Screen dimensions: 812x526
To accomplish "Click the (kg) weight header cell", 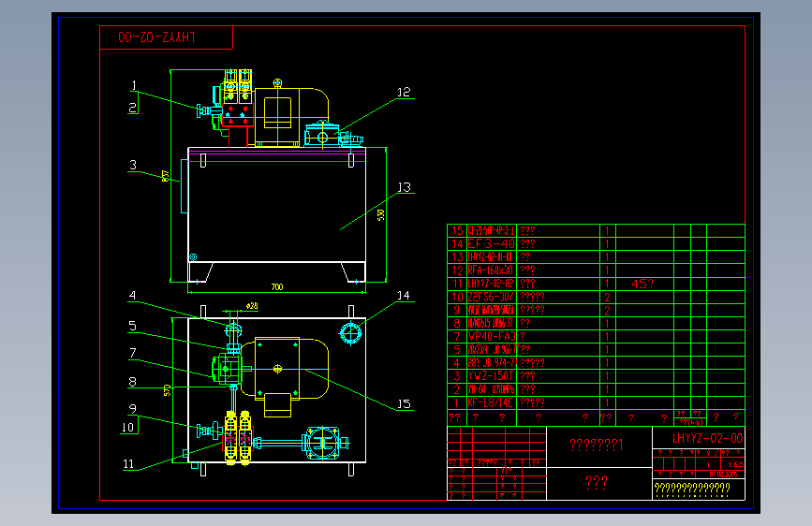I will 691,422.
